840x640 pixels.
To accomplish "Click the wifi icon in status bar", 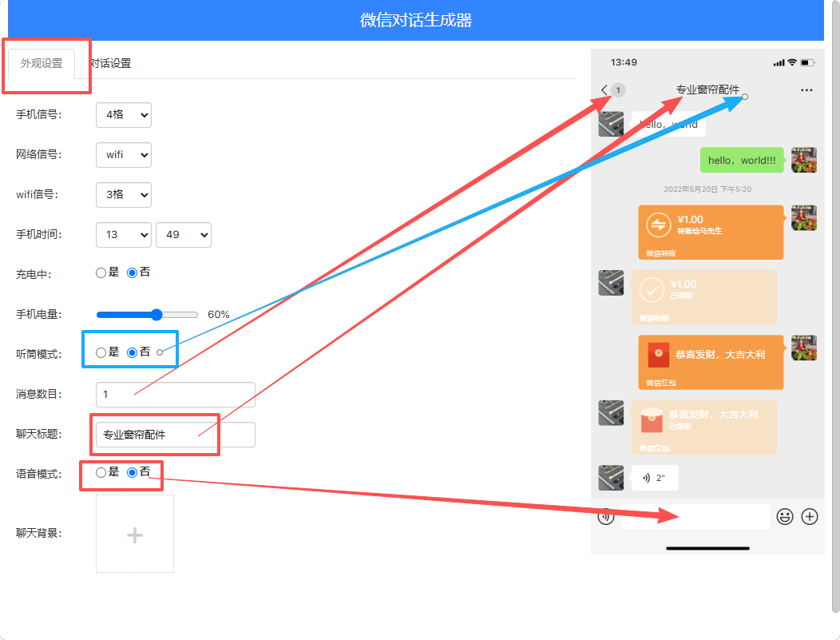I will (792, 62).
